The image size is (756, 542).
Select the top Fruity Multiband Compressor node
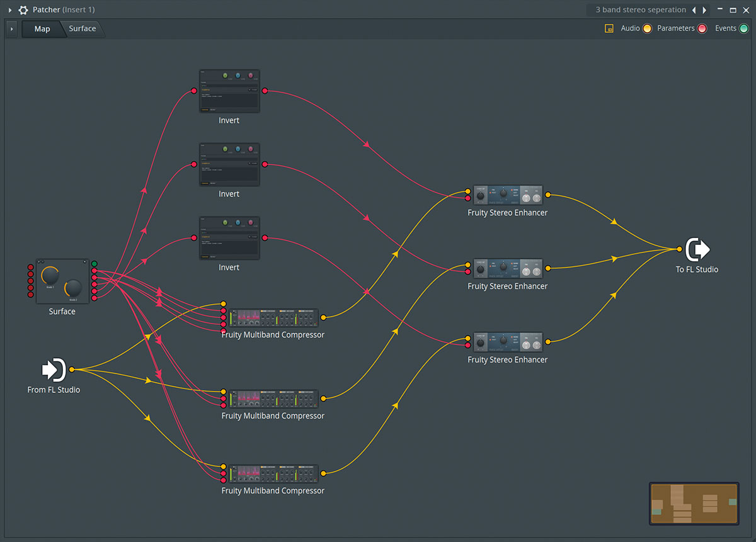[x=274, y=318]
